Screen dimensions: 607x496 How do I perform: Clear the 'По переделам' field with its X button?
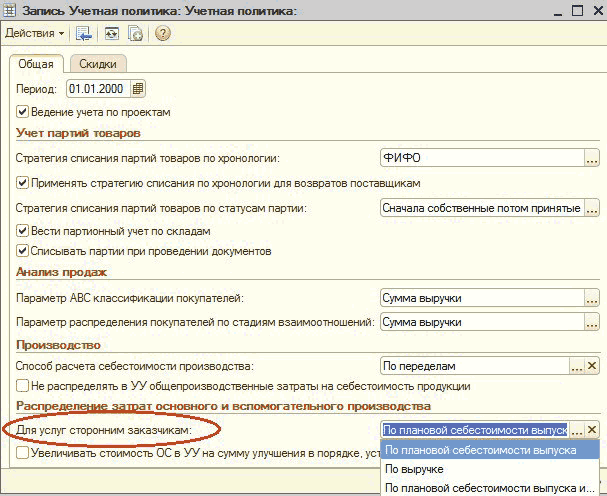[592, 367]
